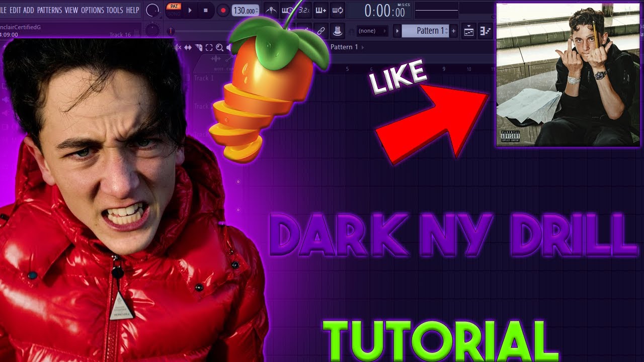
Task: Toggle the countdown before recording icon
Action: [304, 10]
